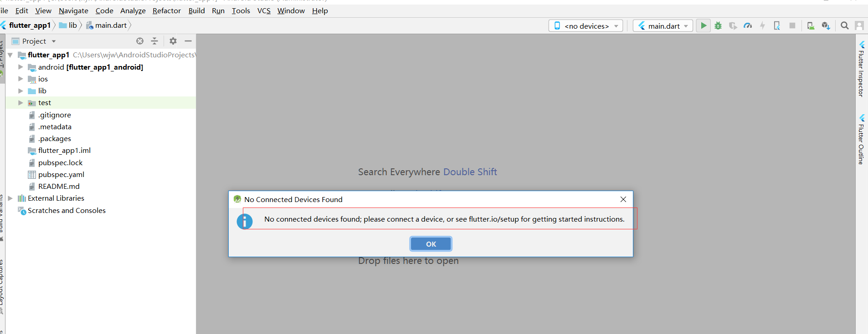Click flutter_app1 in the breadcrumb bar
868x334 pixels.
click(30, 25)
